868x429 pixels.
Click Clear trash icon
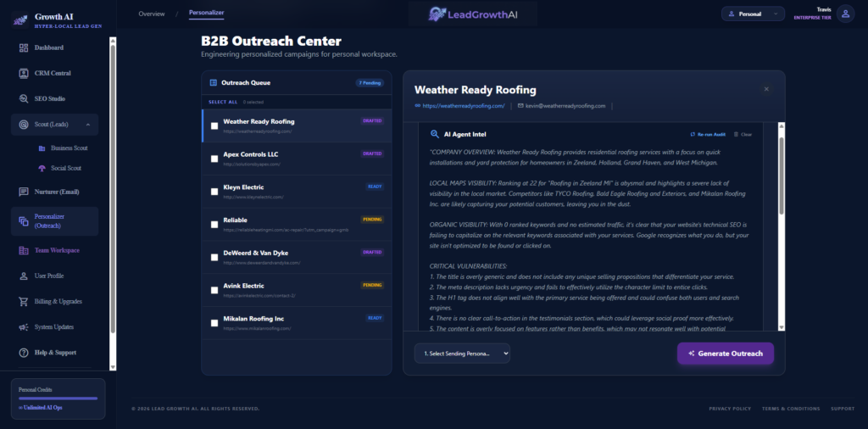736,135
